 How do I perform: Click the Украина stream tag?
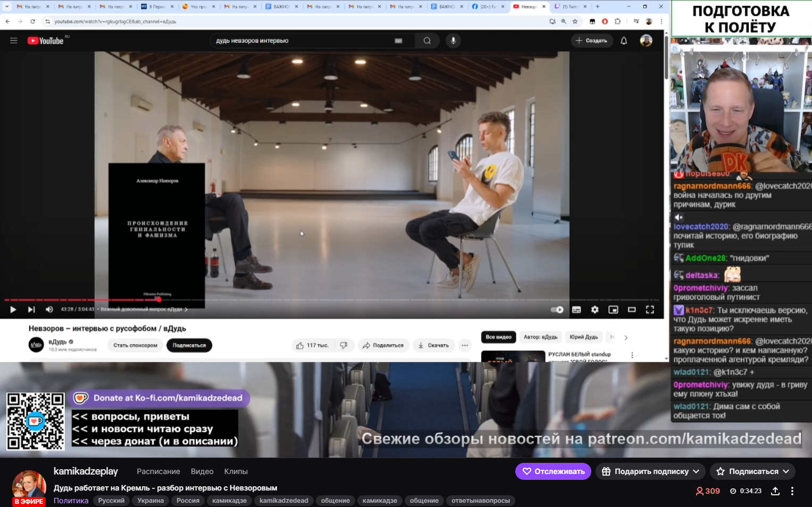tap(150, 501)
